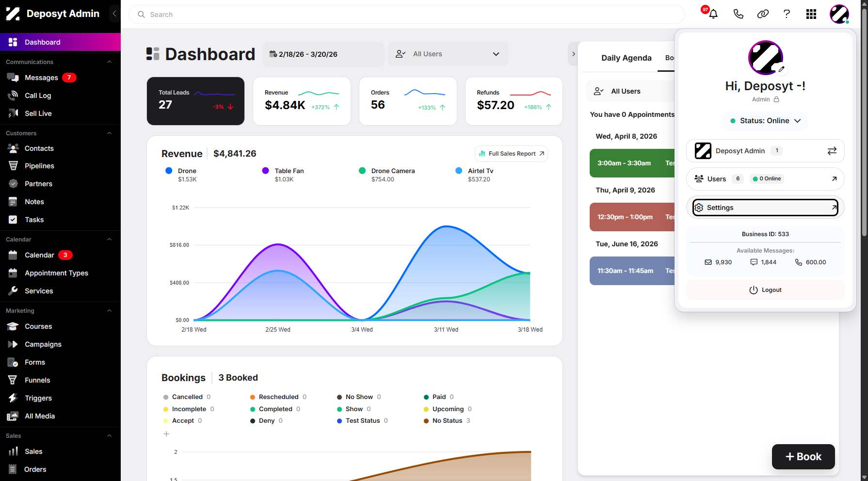Collapse the right agenda panel arrow

tap(573, 54)
